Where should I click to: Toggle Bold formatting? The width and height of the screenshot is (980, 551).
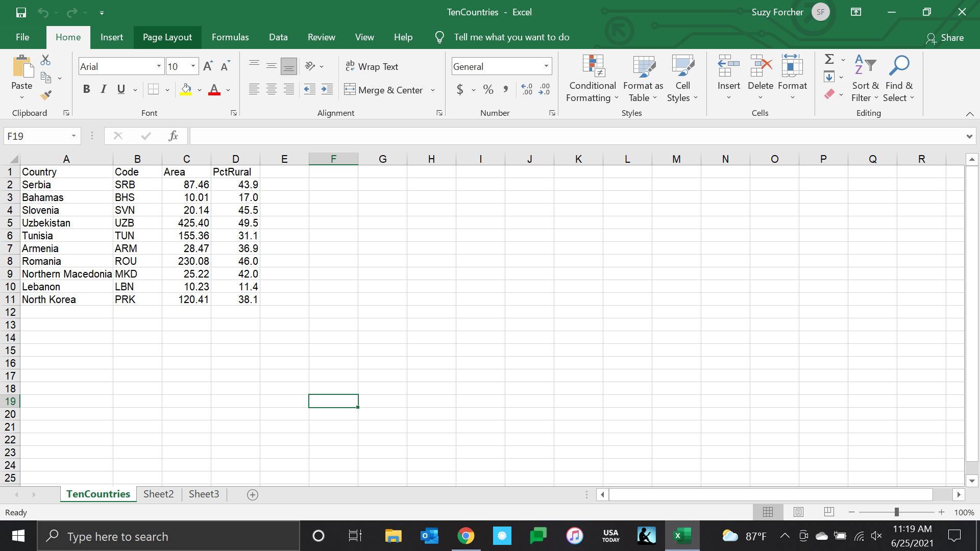coord(86,90)
